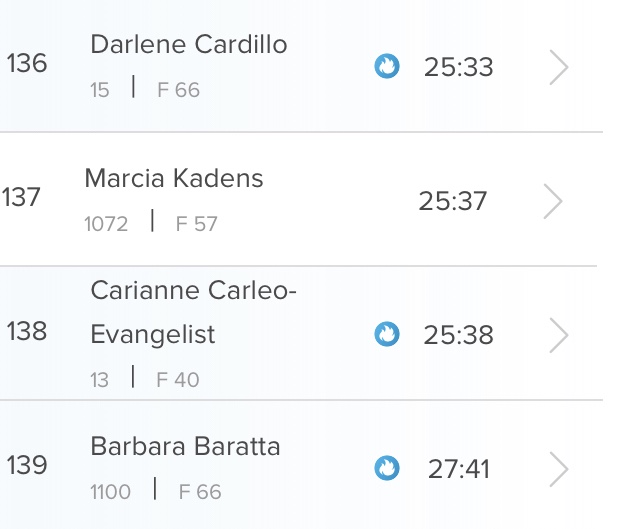This screenshot has height=529, width=623.
Task: Select place number 139
Action: [x=26, y=465]
